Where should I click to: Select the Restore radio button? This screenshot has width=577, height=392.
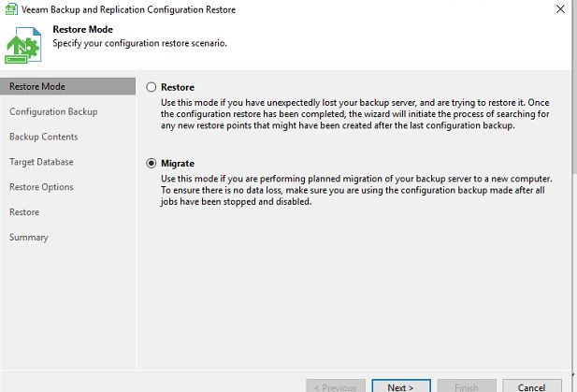[151, 87]
